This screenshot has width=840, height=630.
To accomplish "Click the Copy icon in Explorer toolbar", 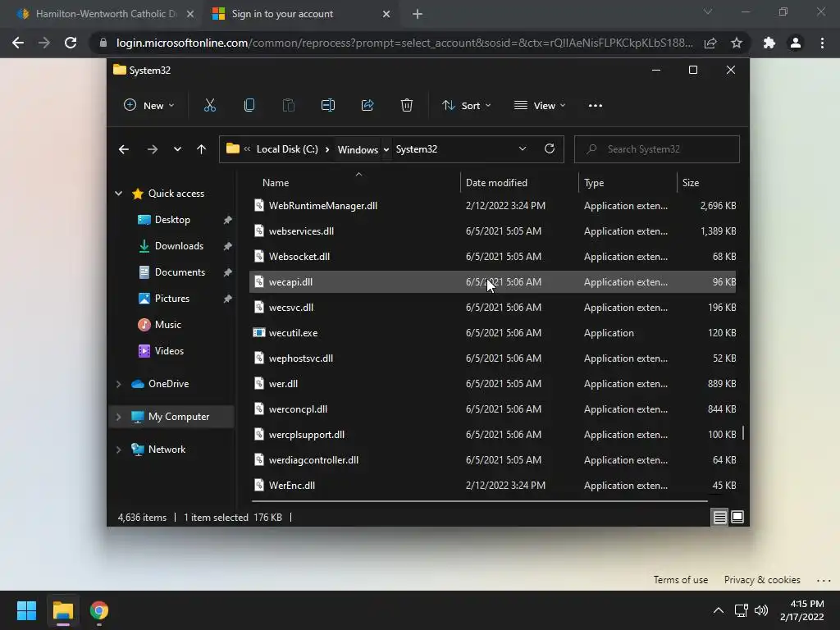I will point(249,106).
